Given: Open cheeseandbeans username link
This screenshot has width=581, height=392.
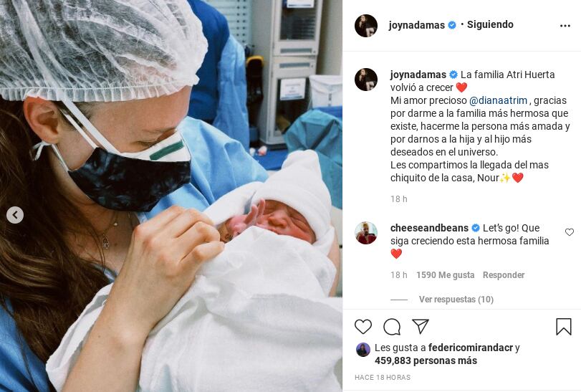Looking at the screenshot, I should coord(429,228).
